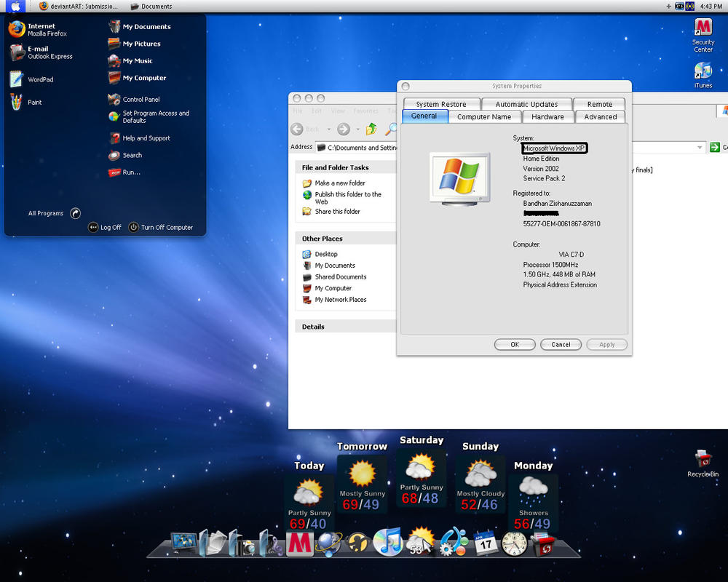This screenshot has height=582, width=728.
Task: Switch to Documents taskbar window
Action: click(151, 6)
